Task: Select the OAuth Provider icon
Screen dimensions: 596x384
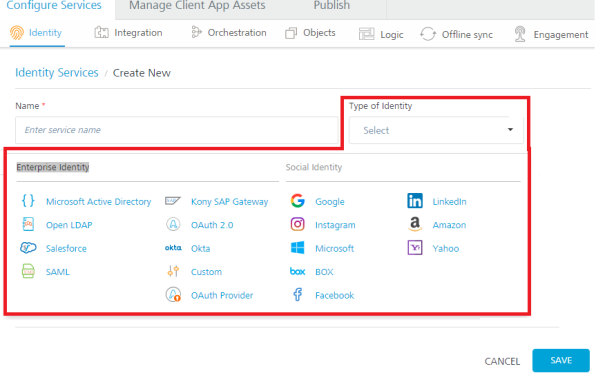Action: click(x=173, y=295)
